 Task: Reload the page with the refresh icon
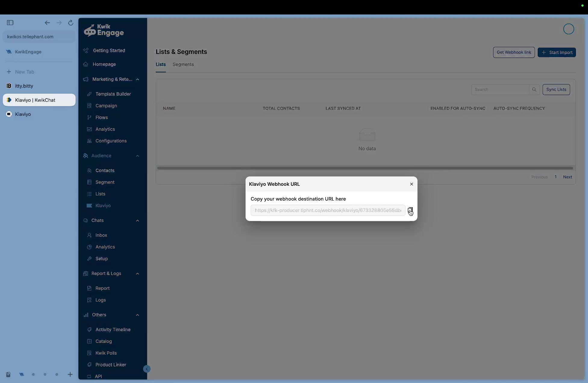70,23
